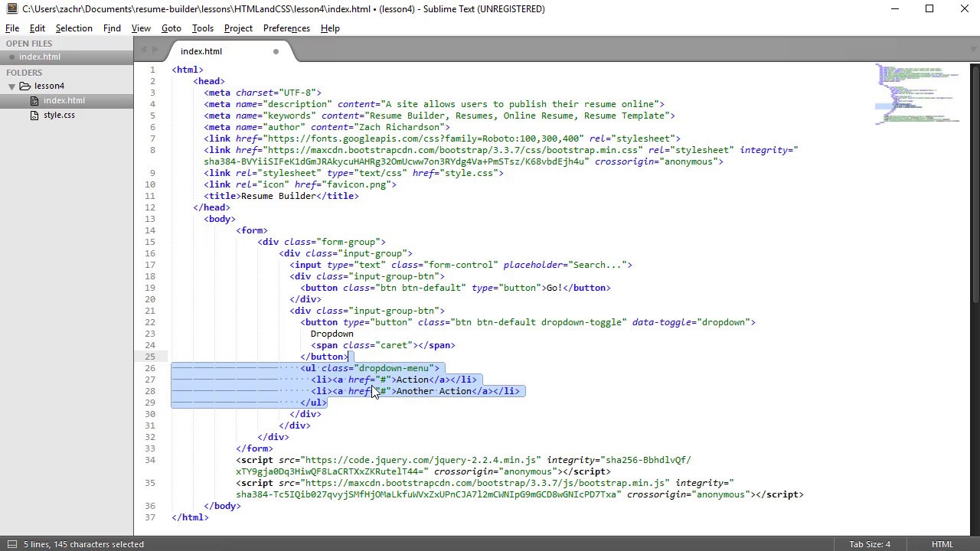980x551 pixels.
Task: Click the 'Go!' button text on line 19
Action: pos(554,288)
